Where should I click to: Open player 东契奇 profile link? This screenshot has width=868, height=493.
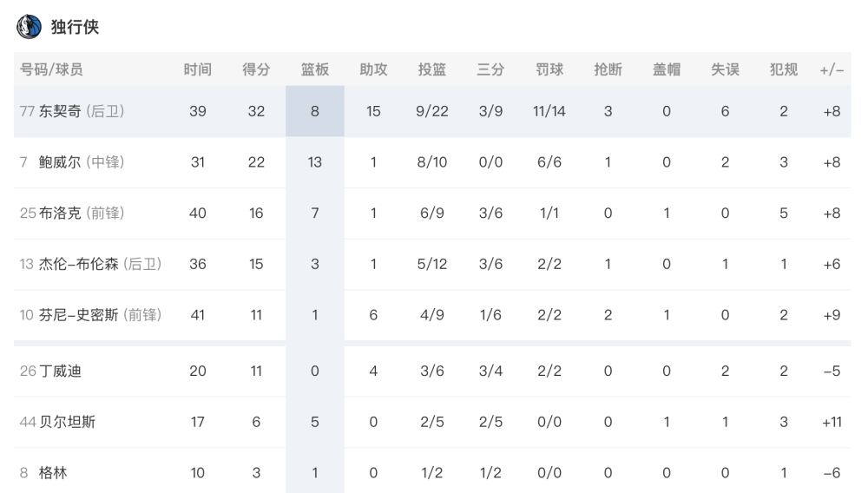(x=60, y=111)
